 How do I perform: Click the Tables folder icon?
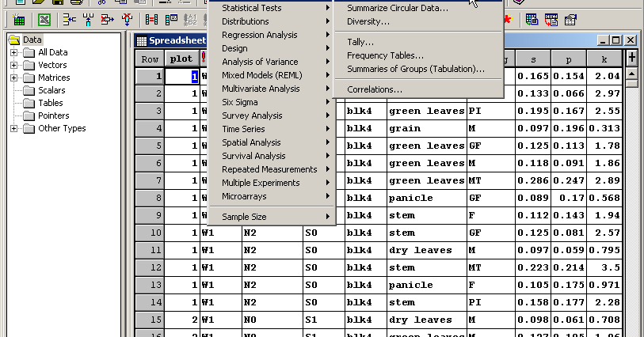pyautogui.click(x=29, y=104)
